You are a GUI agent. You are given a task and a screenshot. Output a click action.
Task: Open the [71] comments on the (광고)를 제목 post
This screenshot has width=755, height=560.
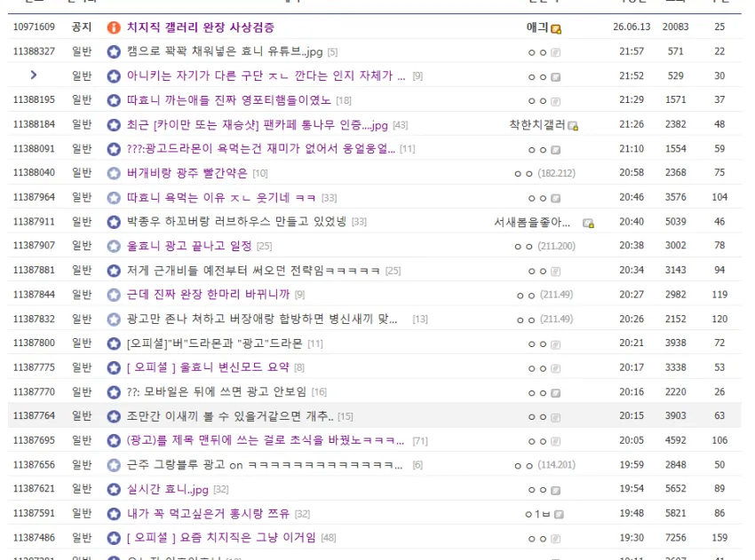pos(420,441)
